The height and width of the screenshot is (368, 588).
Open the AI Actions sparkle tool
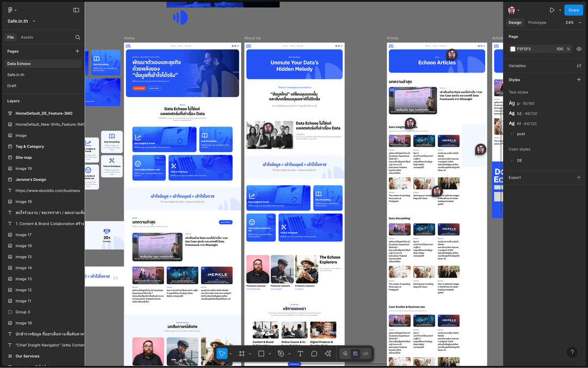pos(328,353)
